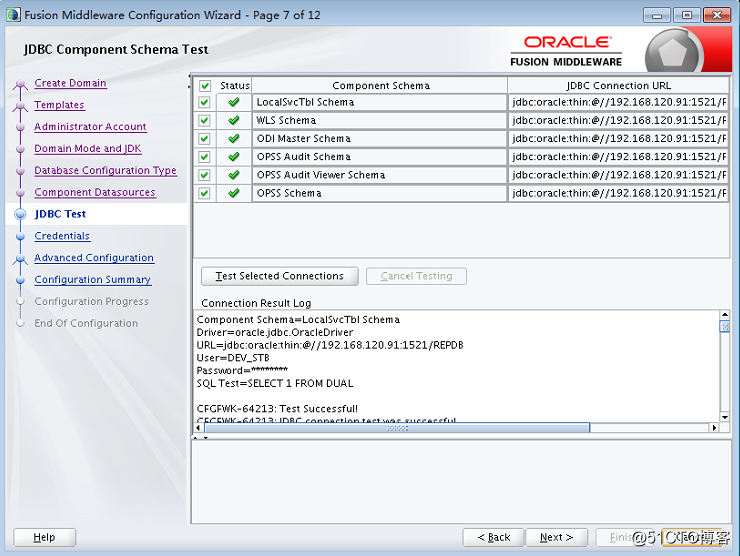Click the Help button
The height and width of the screenshot is (556, 740).
(x=44, y=537)
